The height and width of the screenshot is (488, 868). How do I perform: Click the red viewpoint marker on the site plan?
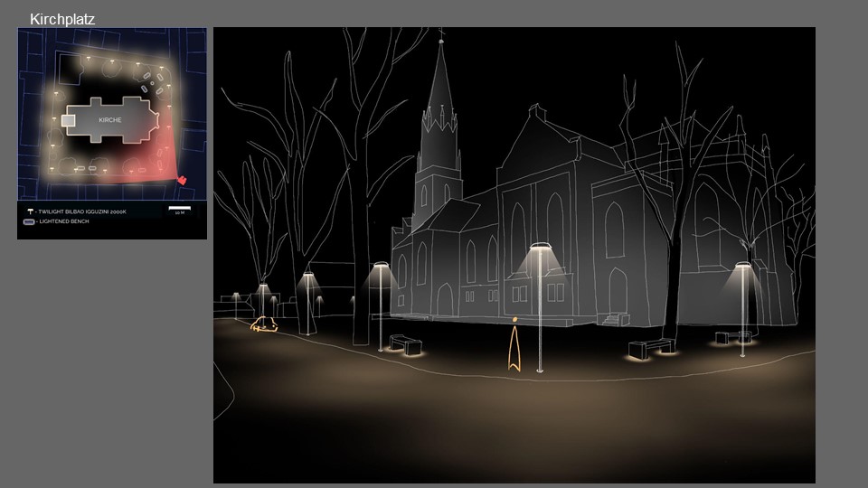(182, 180)
